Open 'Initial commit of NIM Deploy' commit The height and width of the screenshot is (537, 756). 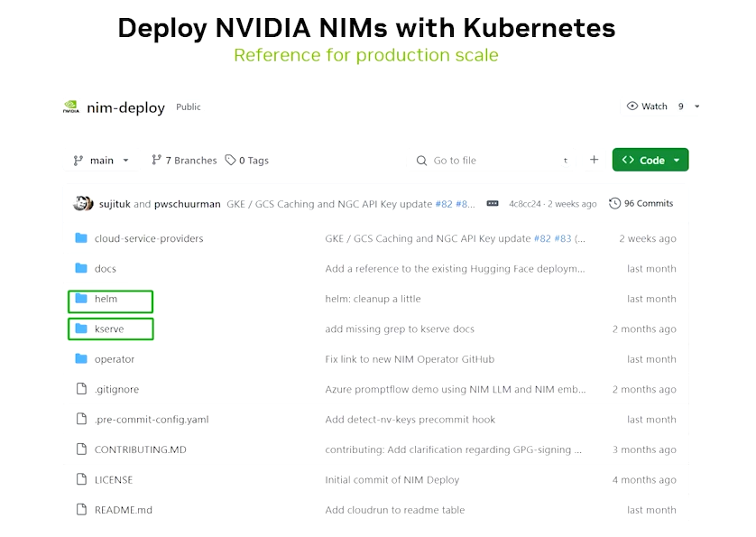[392, 479]
